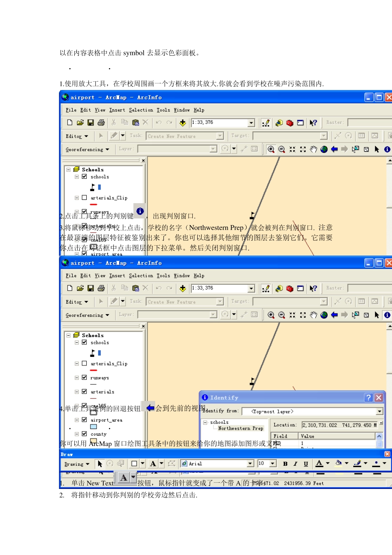Open Georeferencing dropdown in upper ArcMap window

(87, 149)
